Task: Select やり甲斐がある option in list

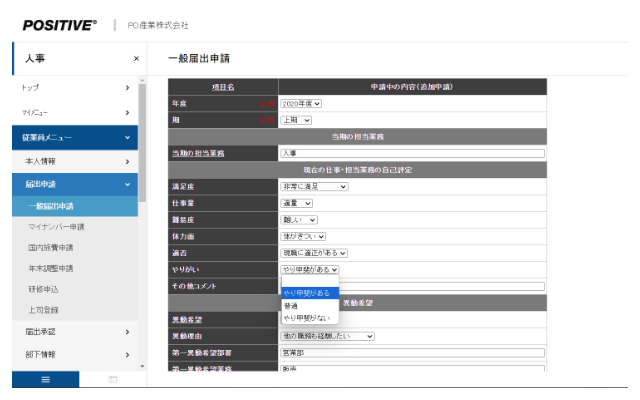Action: (x=310, y=293)
